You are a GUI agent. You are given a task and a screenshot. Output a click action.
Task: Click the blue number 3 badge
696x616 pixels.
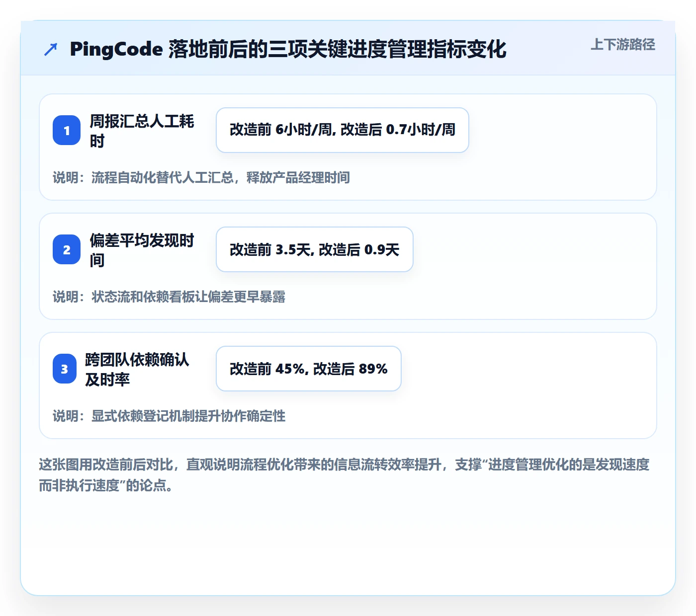[65, 369]
